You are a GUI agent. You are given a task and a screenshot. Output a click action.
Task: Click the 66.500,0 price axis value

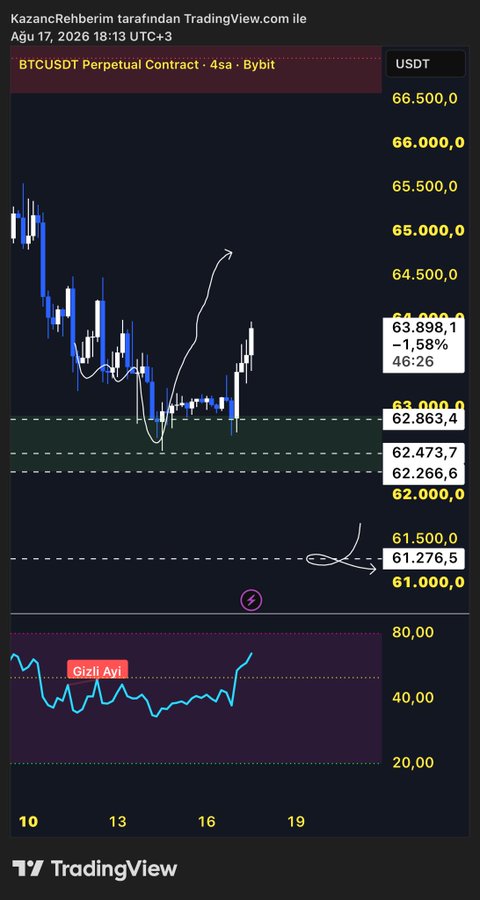tap(425, 98)
